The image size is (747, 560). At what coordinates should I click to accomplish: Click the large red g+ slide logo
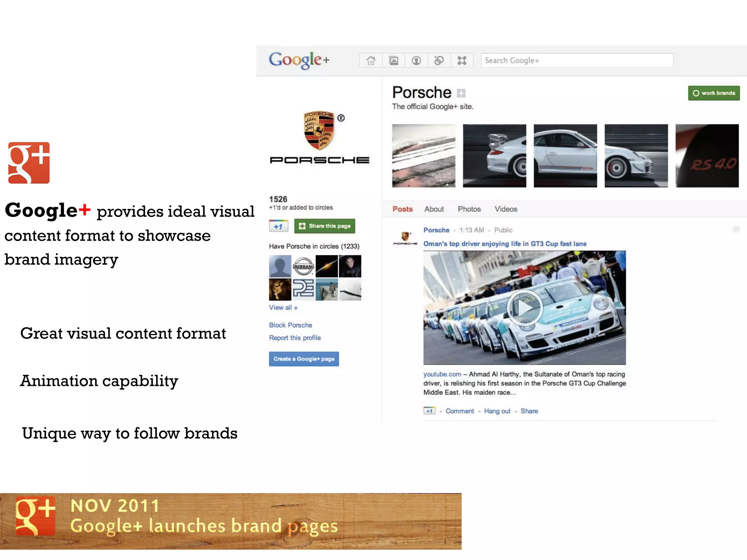29,163
